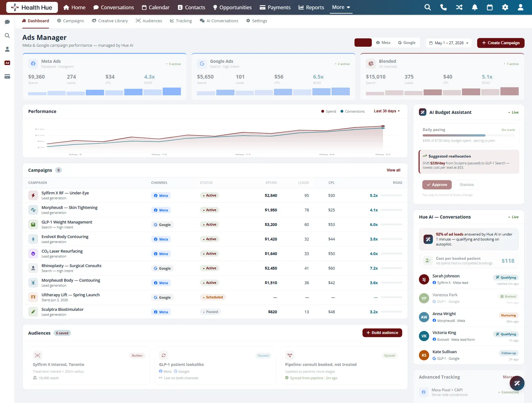
Task: Click the Sarah Johnson avatar
Action: tap(424, 279)
